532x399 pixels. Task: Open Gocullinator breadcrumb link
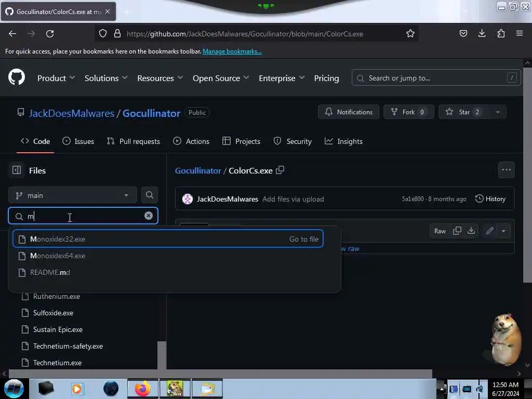(198, 170)
